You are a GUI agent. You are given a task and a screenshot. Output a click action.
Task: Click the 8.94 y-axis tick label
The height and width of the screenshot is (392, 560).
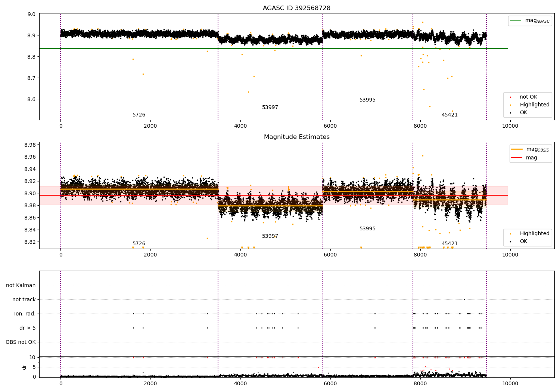pyautogui.click(x=30, y=169)
